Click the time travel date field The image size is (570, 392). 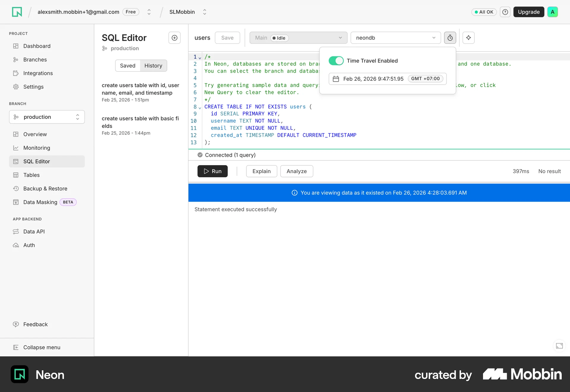coord(388,79)
